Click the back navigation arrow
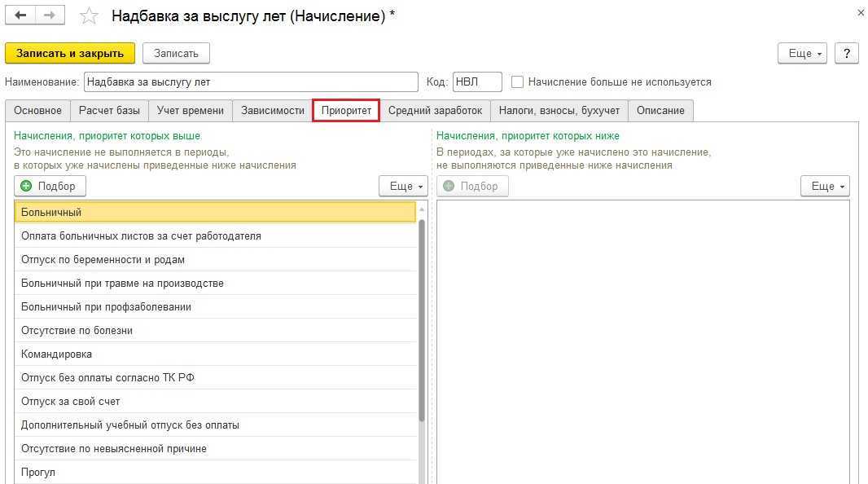Image resolution: width=868 pixels, height=484 pixels. pyautogui.click(x=21, y=15)
